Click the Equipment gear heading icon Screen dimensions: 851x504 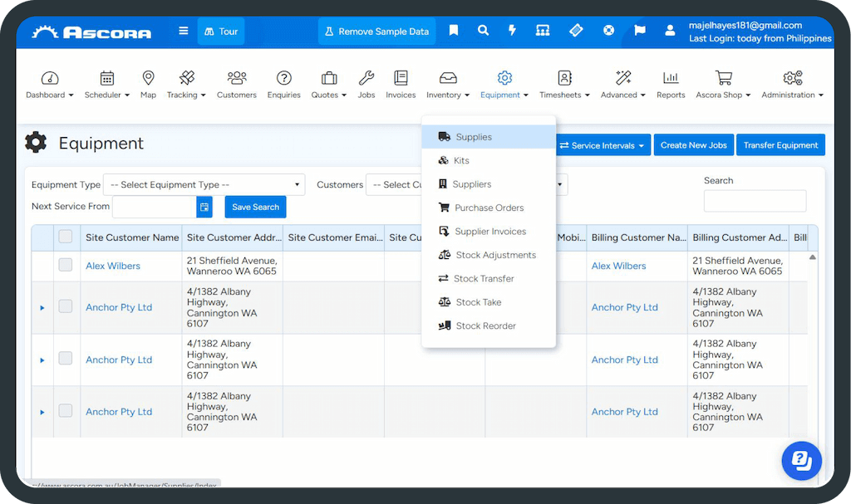(36, 143)
